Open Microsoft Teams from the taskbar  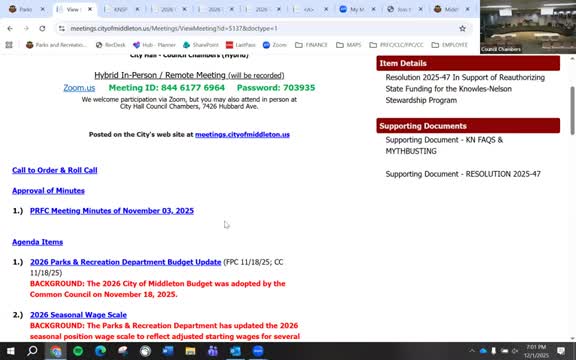click(213, 351)
